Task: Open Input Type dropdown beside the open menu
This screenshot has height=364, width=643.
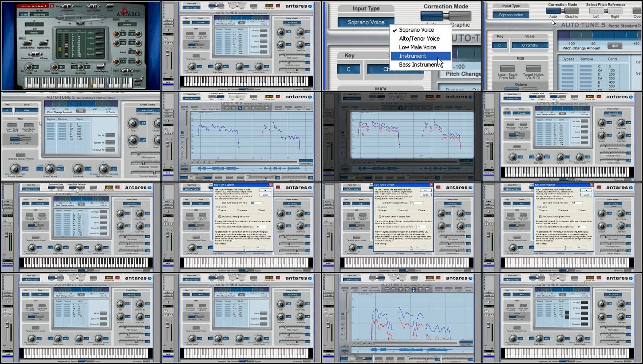Action: coord(366,22)
